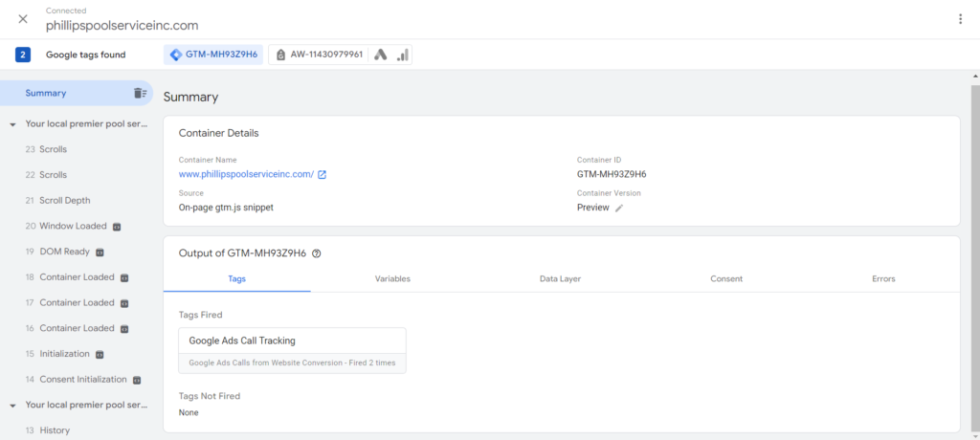The image size is (980, 440).
Task: Select event 13 History
Action: 48,430
